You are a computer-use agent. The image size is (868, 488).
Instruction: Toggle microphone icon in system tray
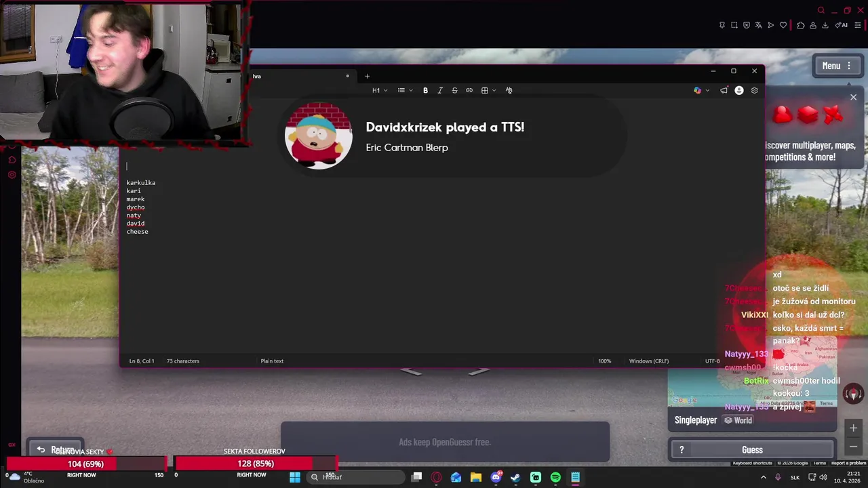[778, 477]
